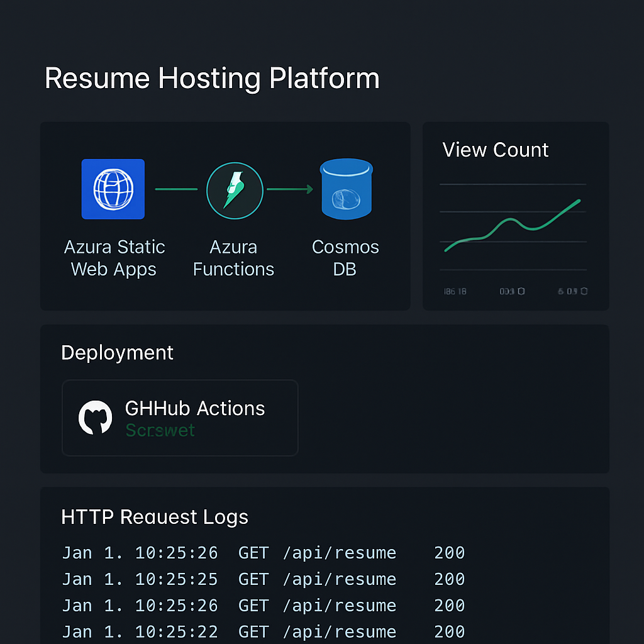The width and height of the screenshot is (644, 644).
Task: Click the 'Azura Static Web Apps' label
Action: [x=114, y=258]
